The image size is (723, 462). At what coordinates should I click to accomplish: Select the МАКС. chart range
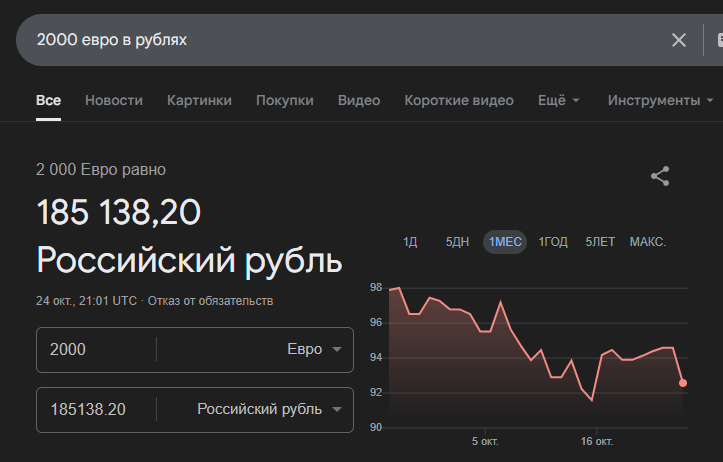click(x=648, y=242)
